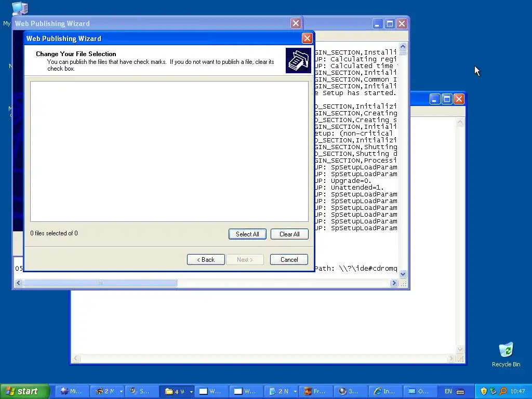Maximize the setup log window
532x399 pixels.
tap(390, 24)
